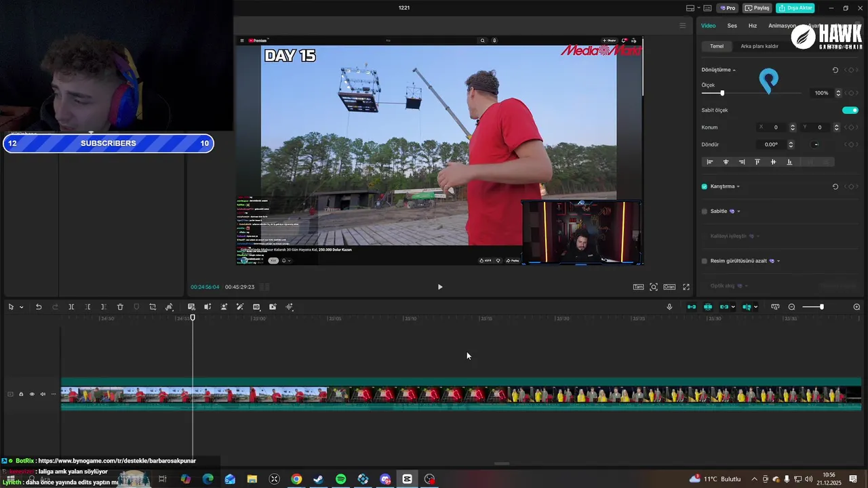
Task: Open the magic wand auto-enhance tool
Action: 240,307
